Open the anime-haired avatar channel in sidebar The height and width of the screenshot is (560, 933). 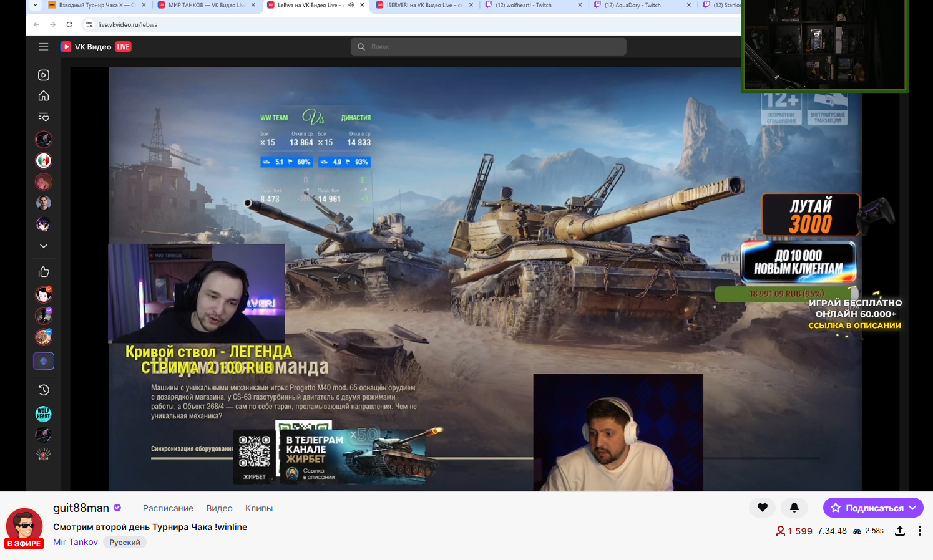pyautogui.click(x=44, y=224)
